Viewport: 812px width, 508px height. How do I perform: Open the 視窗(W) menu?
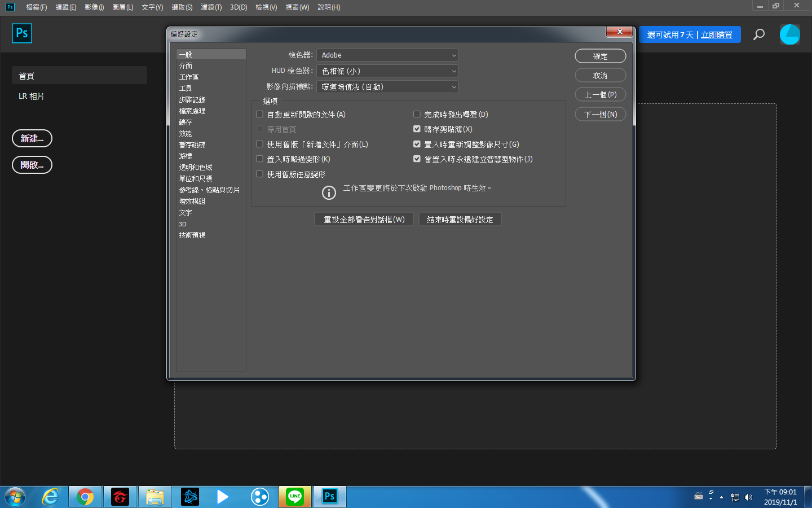297,7
